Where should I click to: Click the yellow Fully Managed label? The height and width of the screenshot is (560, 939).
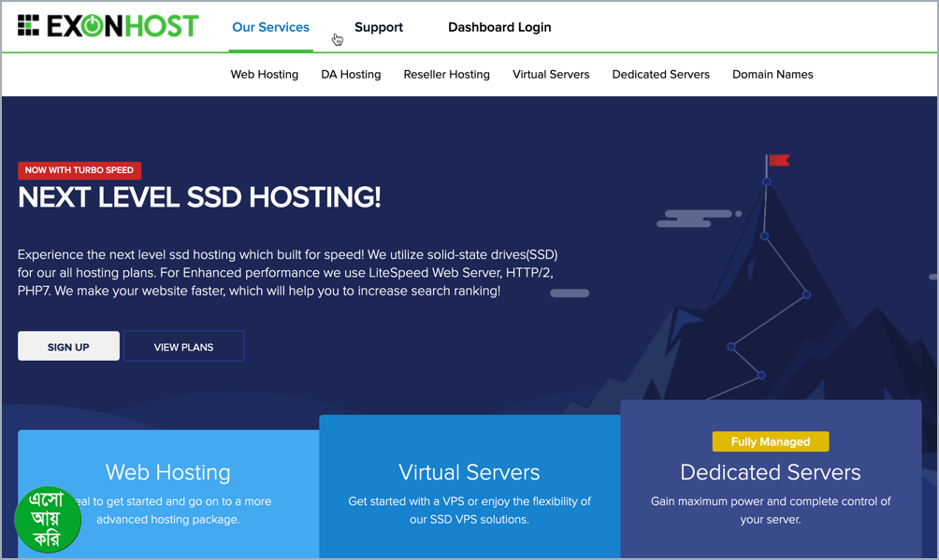click(771, 441)
